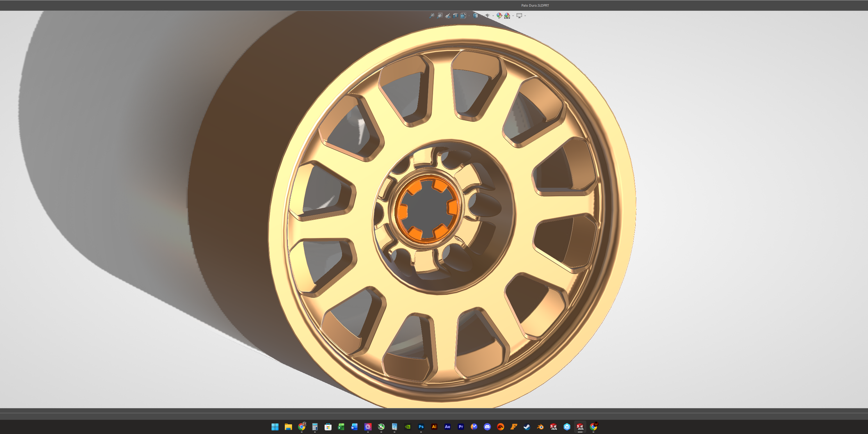
Task: Expand the View Orientation dropdown arrow
Action: click(x=469, y=16)
